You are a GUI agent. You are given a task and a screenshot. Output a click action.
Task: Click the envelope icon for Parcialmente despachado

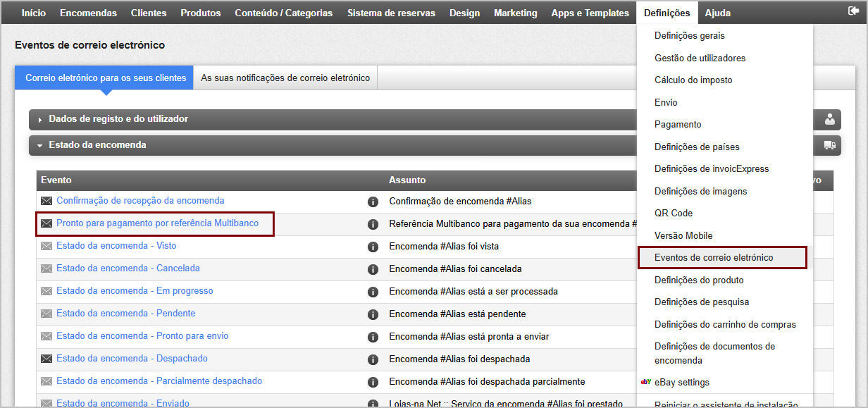46,381
